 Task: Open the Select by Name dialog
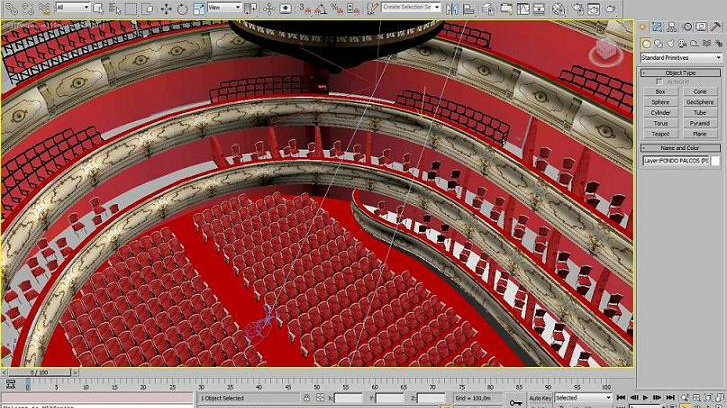115,8
